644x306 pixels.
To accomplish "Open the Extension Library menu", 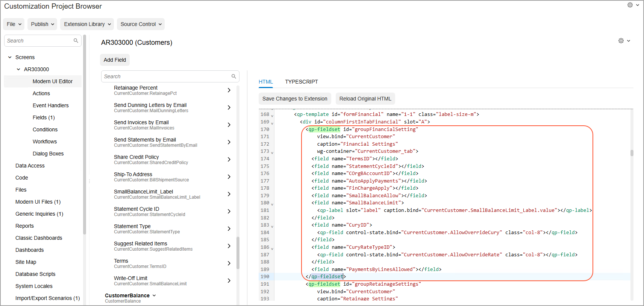I will [x=87, y=24].
